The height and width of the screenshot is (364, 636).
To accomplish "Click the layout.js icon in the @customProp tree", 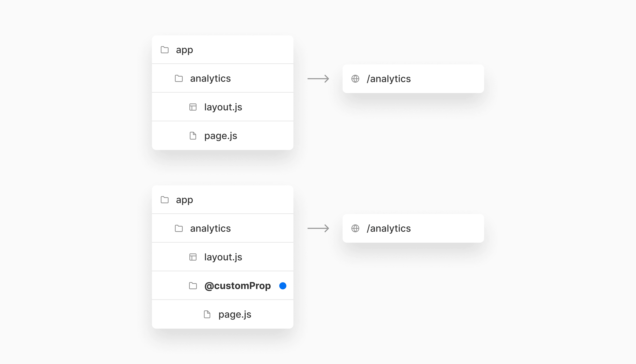I will 193,257.
